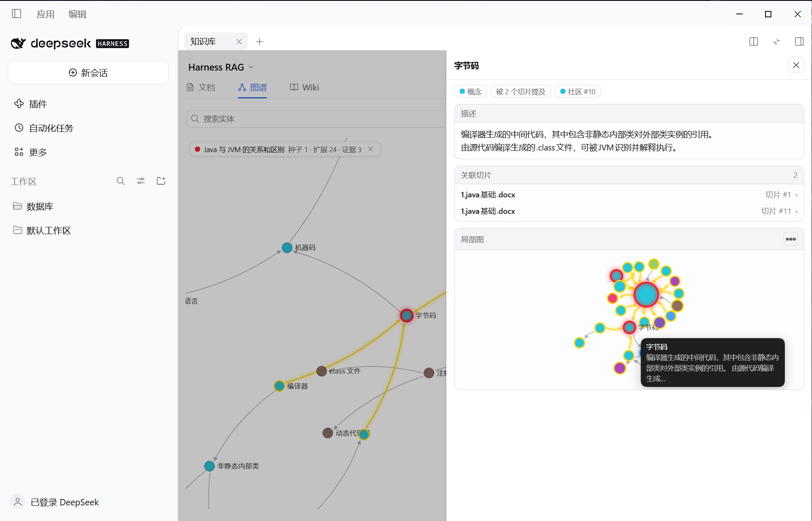Click the 社区 #10 tag

(578, 92)
